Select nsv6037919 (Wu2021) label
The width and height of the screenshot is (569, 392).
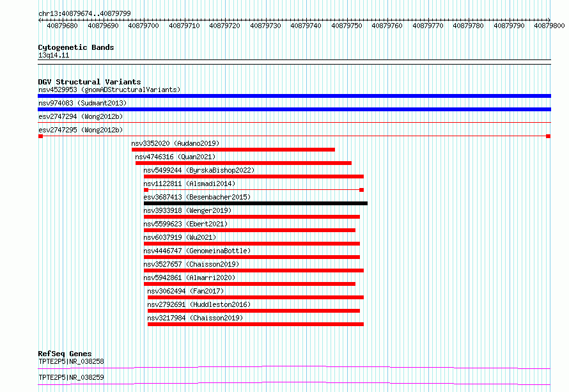point(180,237)
